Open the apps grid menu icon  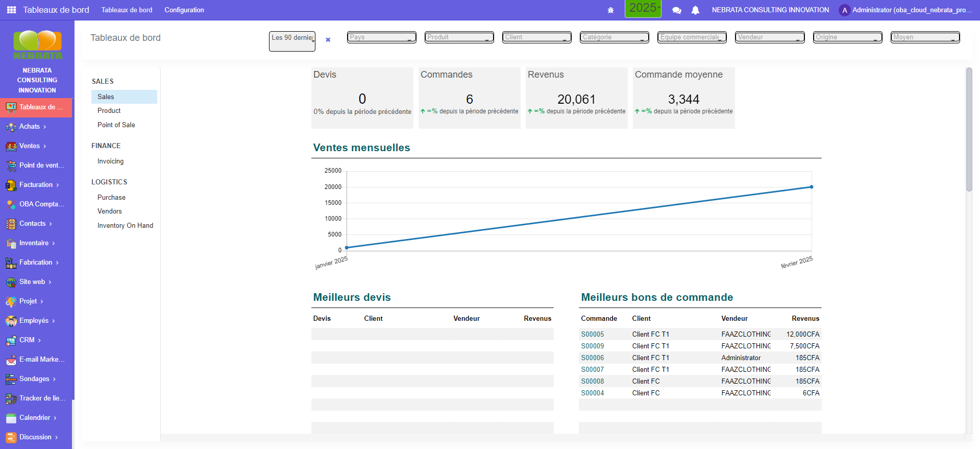tap(11, 10)
